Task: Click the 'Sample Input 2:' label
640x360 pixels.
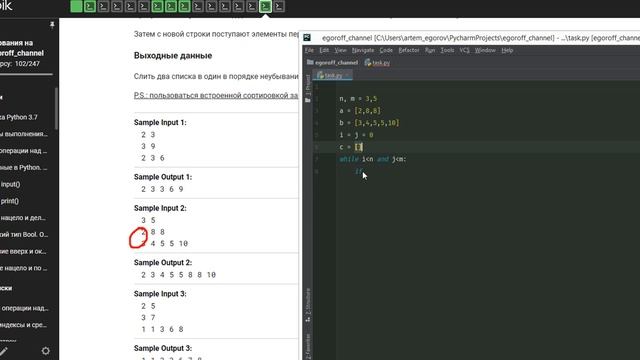Action: coord(160,208)
